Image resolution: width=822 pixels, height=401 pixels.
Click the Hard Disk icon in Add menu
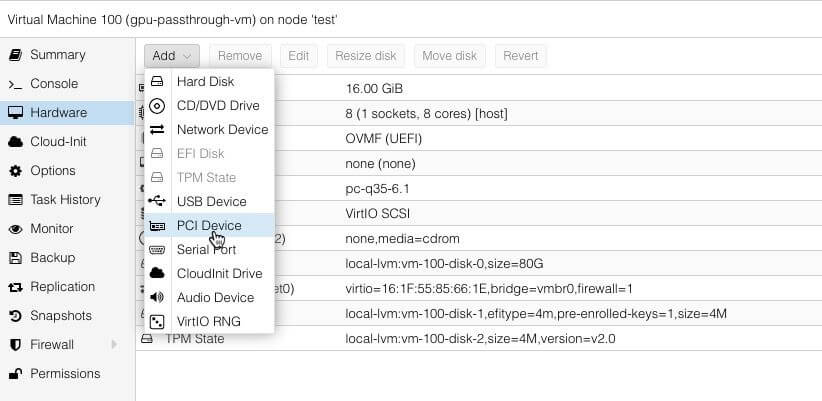157,81
